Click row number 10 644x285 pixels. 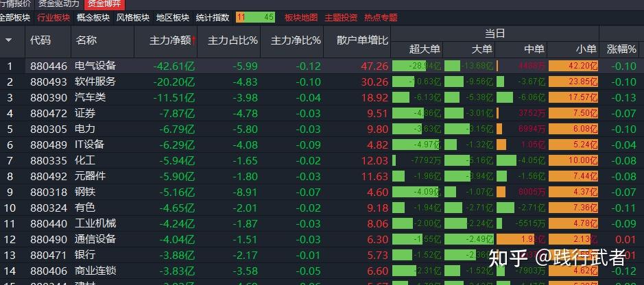(x=10, y=208)
